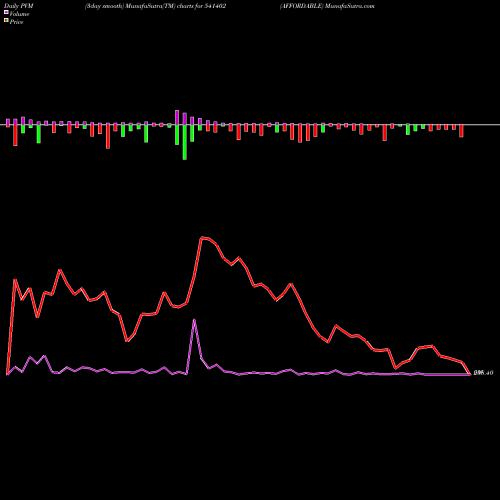Click the peak of the red price line
The width and height of the screenshot is (500, 500).
[202, 238]
